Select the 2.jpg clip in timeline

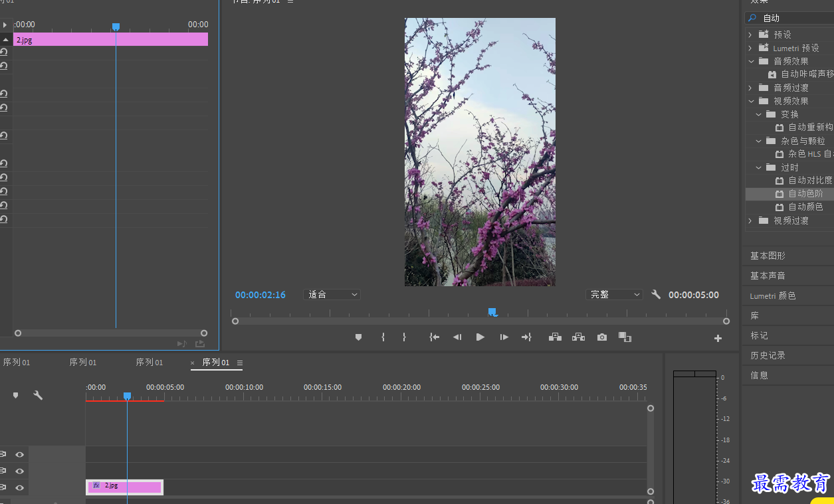tap(125, 487)
